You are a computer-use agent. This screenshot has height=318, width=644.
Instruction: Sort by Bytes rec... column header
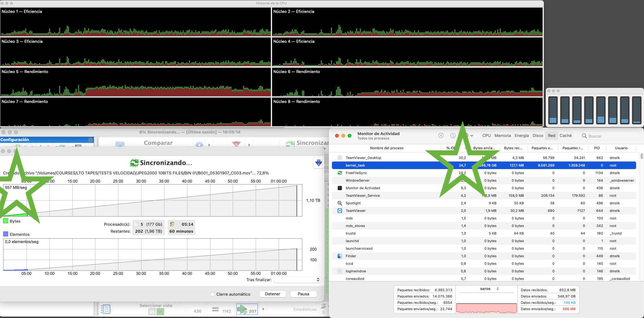click(513, 148)
